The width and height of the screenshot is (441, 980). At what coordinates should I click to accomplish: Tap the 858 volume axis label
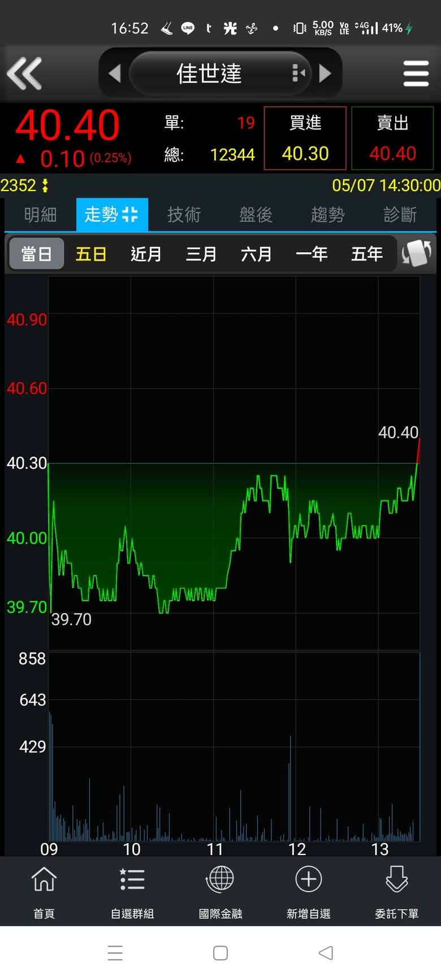(x=32, y=659)
